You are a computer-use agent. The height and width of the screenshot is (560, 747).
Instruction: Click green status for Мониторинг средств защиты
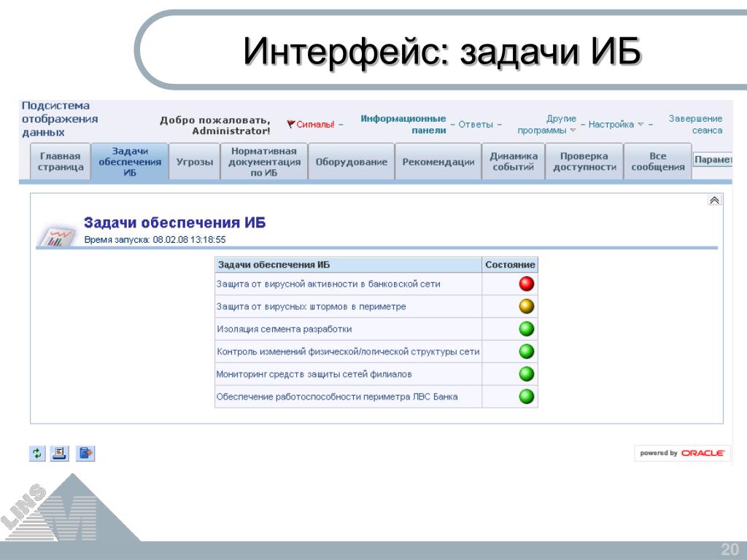click(x=527, y=374)
